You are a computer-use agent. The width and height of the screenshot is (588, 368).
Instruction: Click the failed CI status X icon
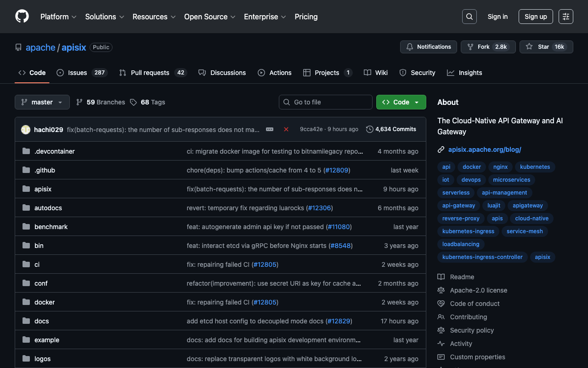point(286,129)
